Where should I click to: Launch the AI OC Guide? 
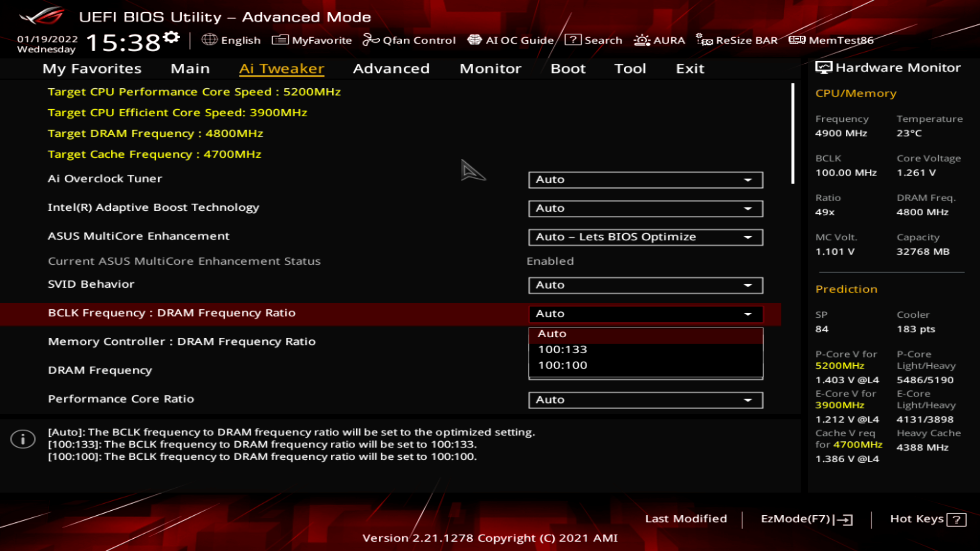(475, 40)
